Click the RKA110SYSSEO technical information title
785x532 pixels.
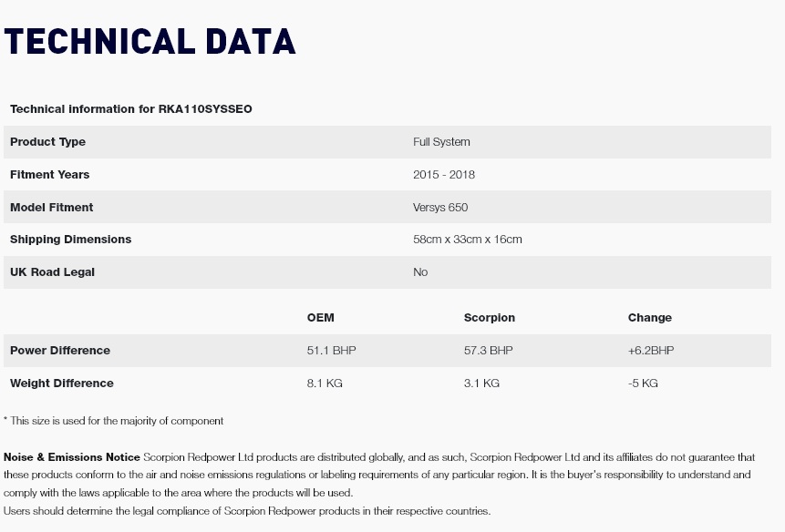click(x=131, y=109)
